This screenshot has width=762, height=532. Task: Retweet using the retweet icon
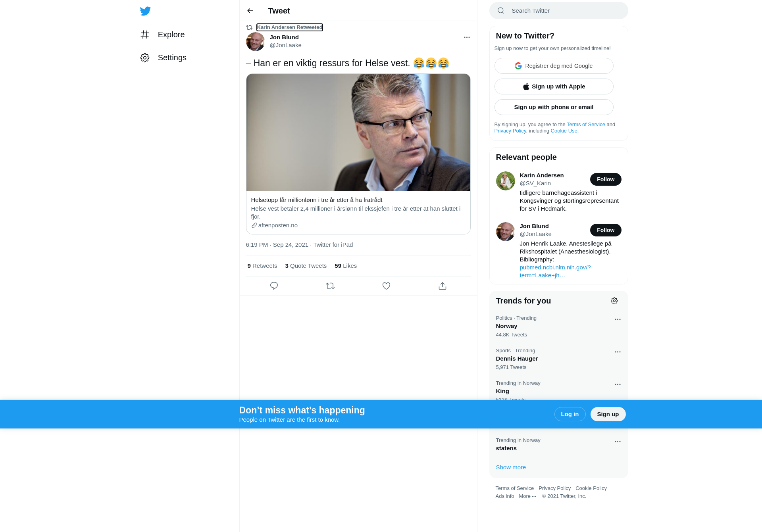click(330, 286)
